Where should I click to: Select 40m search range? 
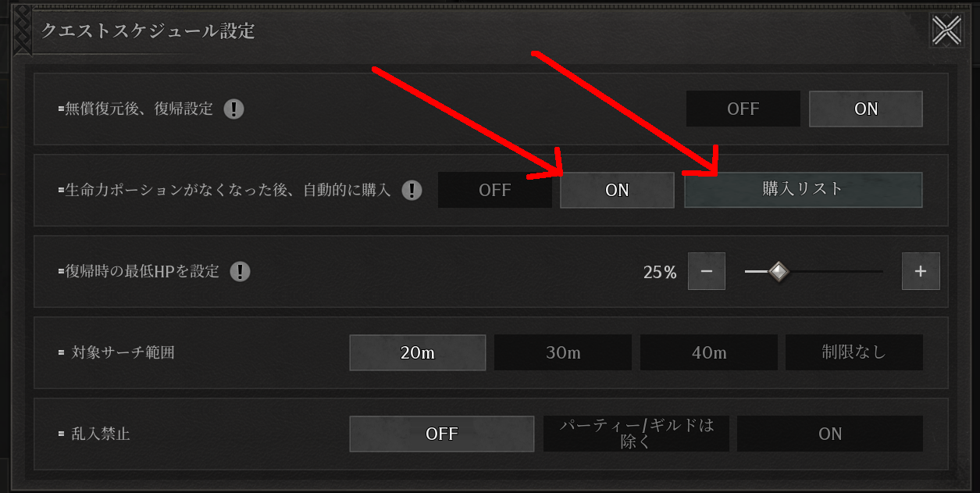pyautogui.click(x=709, y=352)
